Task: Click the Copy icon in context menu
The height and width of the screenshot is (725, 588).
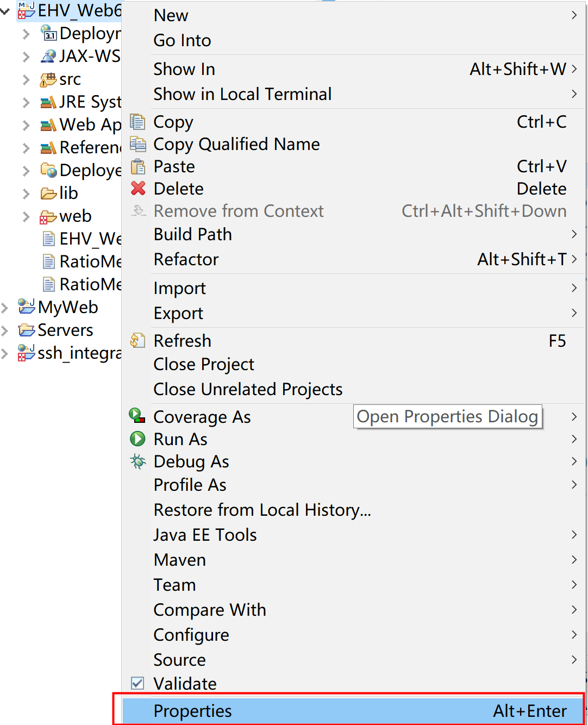Action: pyautogui.click(x=138, y=122)
